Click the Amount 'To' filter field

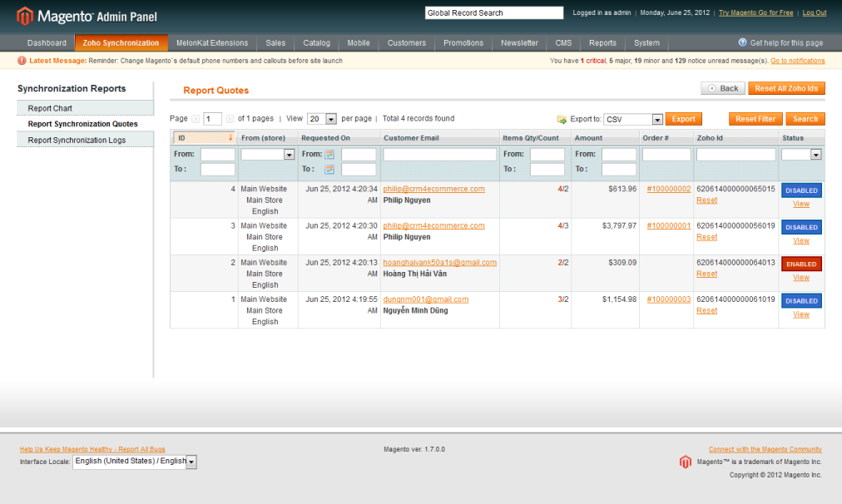(619, 170)
